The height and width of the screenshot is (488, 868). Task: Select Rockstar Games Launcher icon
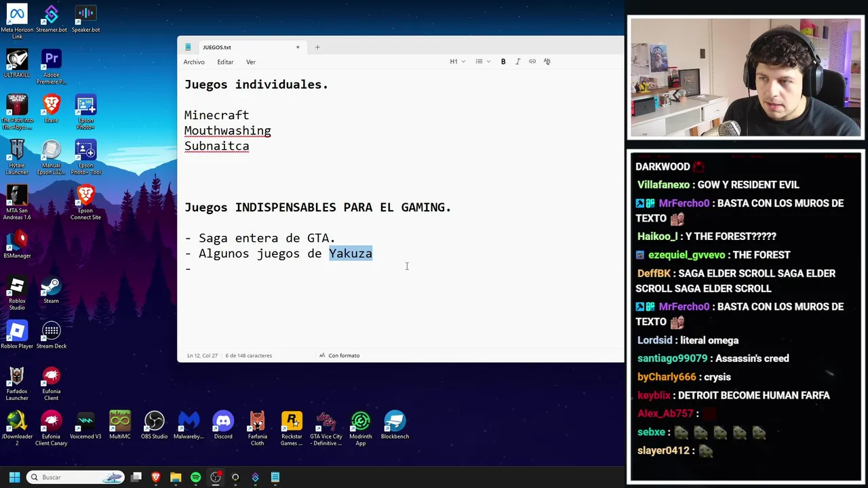[292, 428]
